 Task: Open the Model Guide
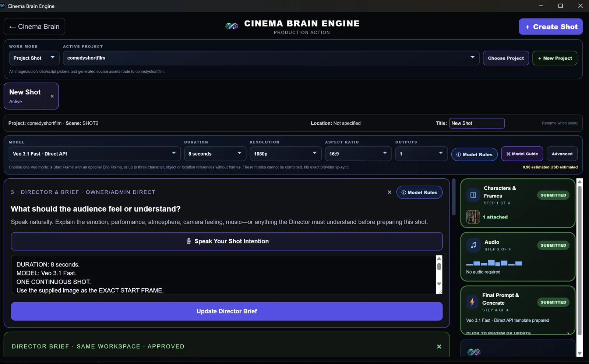pos(522,154)
